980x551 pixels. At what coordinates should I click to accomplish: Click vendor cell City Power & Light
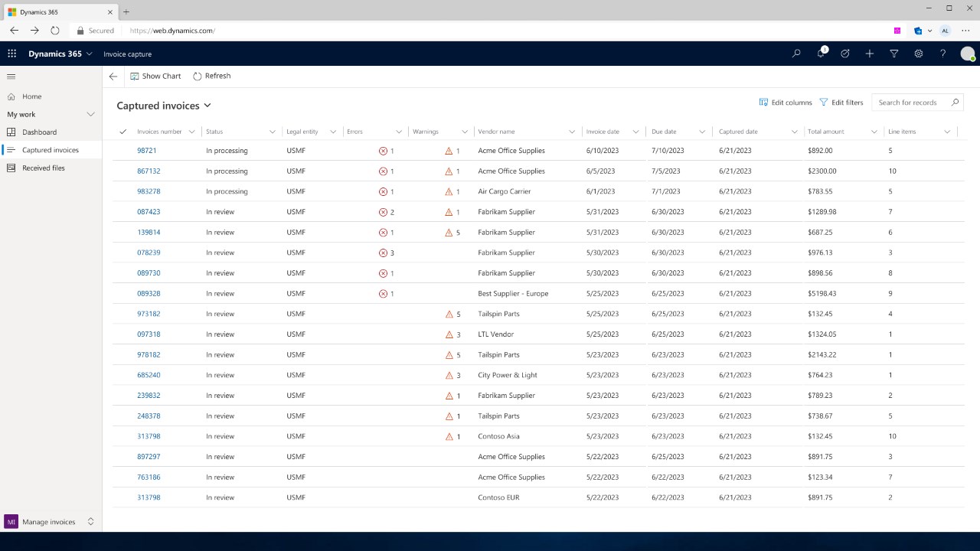click(508, 375)
